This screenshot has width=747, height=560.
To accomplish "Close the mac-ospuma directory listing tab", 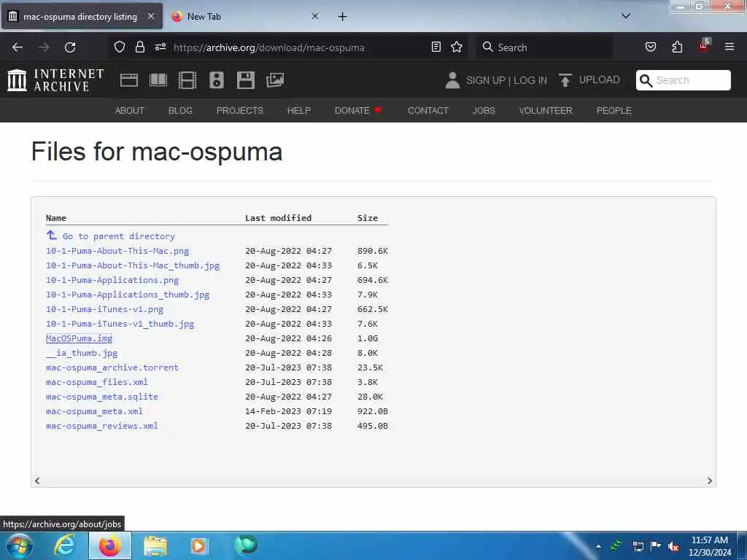I will point(151,16).
